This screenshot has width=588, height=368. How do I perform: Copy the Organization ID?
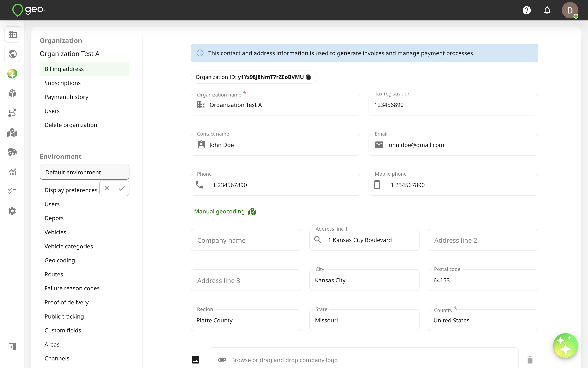308,77
